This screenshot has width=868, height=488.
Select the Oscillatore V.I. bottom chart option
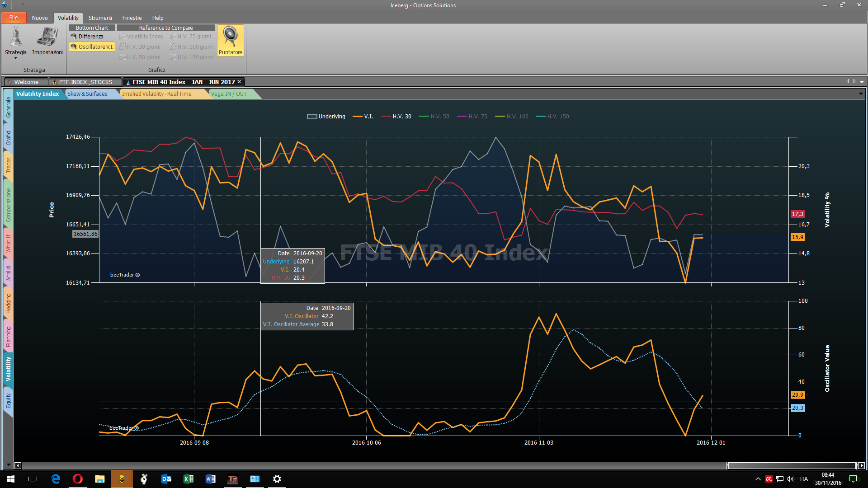[x=92, y=47]
